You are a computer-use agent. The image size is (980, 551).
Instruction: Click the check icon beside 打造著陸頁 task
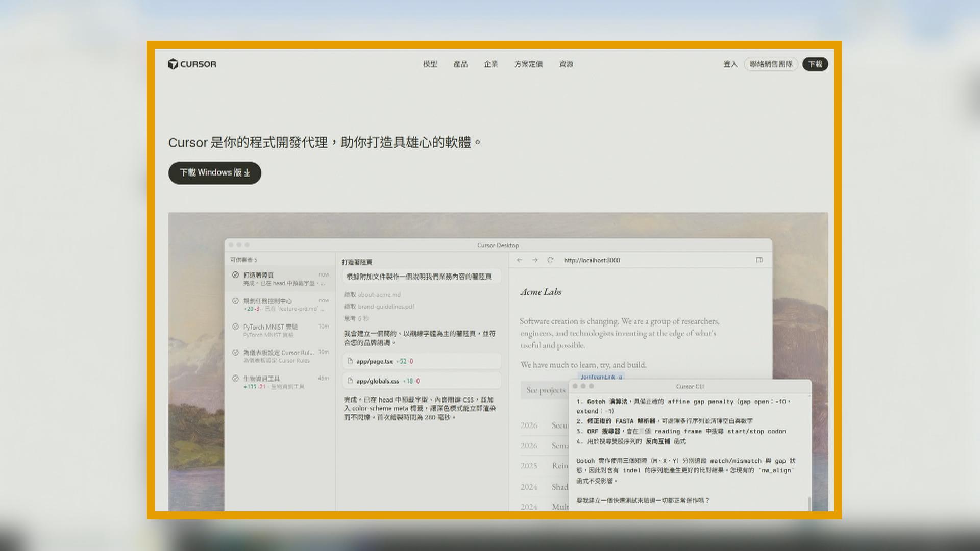[x=235, y=274]
